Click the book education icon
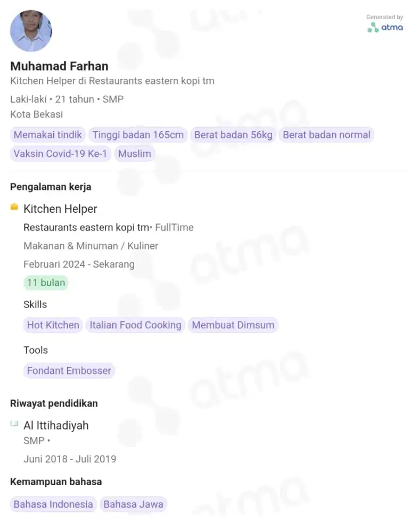 [14, 423]
